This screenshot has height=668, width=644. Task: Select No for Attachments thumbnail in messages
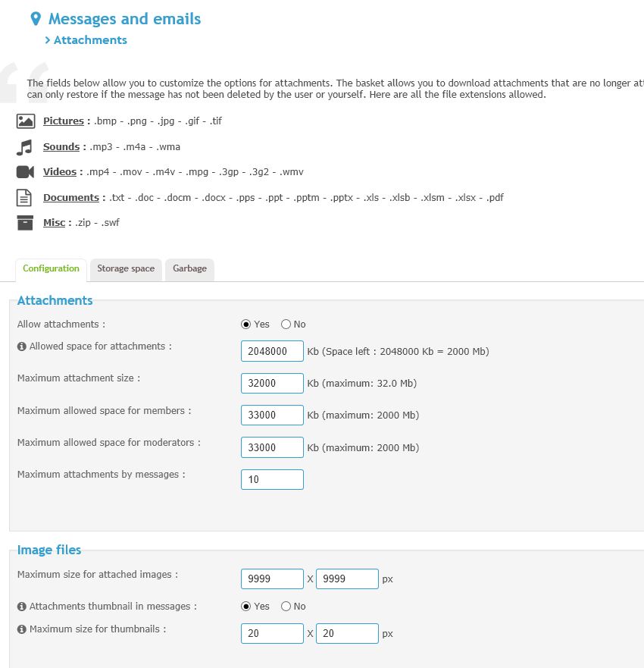286,607
